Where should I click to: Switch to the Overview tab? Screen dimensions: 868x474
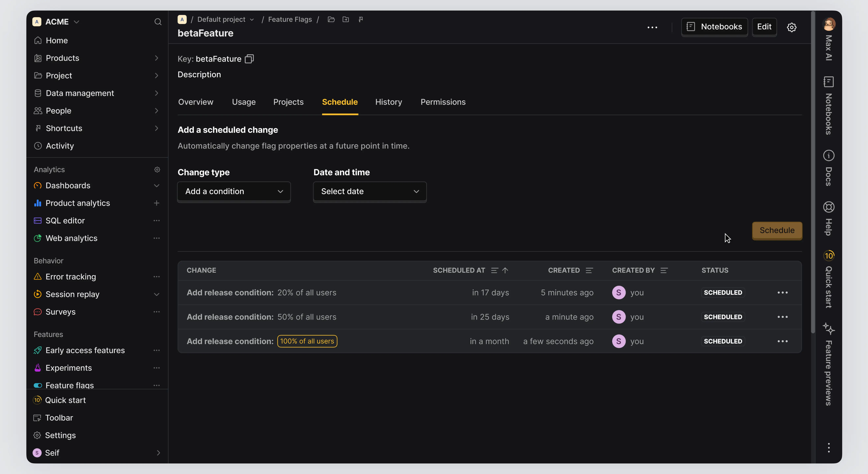tap(195, 102)
